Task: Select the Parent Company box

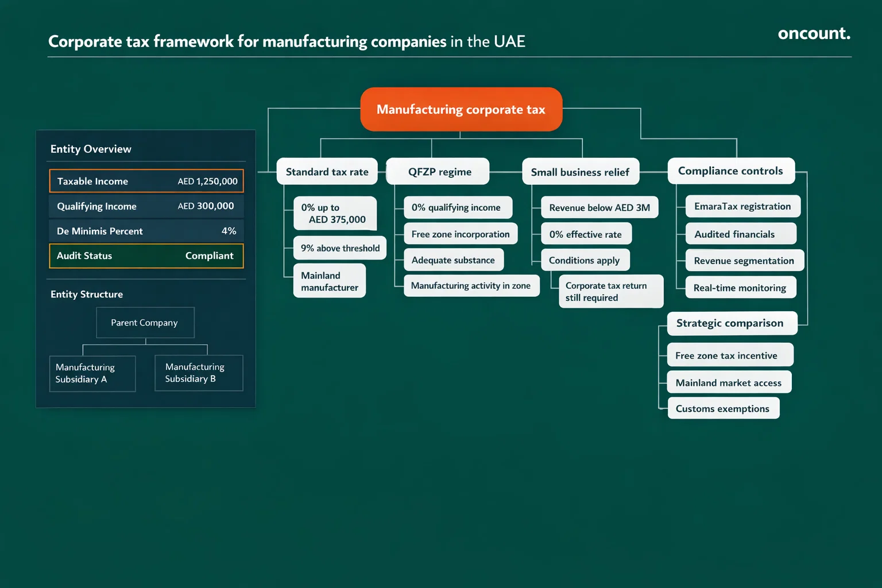Action: point(145,322)
